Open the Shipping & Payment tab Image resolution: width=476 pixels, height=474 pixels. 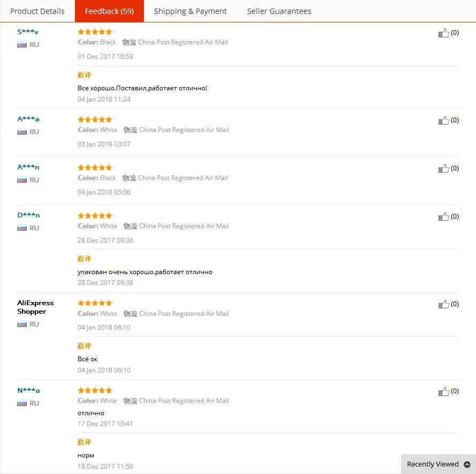[x=190, y=11]
